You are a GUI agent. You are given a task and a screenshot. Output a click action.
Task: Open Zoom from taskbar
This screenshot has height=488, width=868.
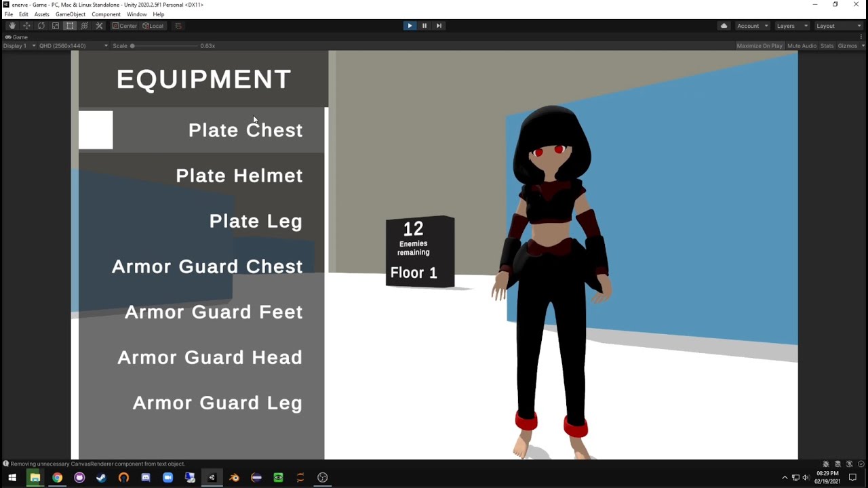click(167, 478)
